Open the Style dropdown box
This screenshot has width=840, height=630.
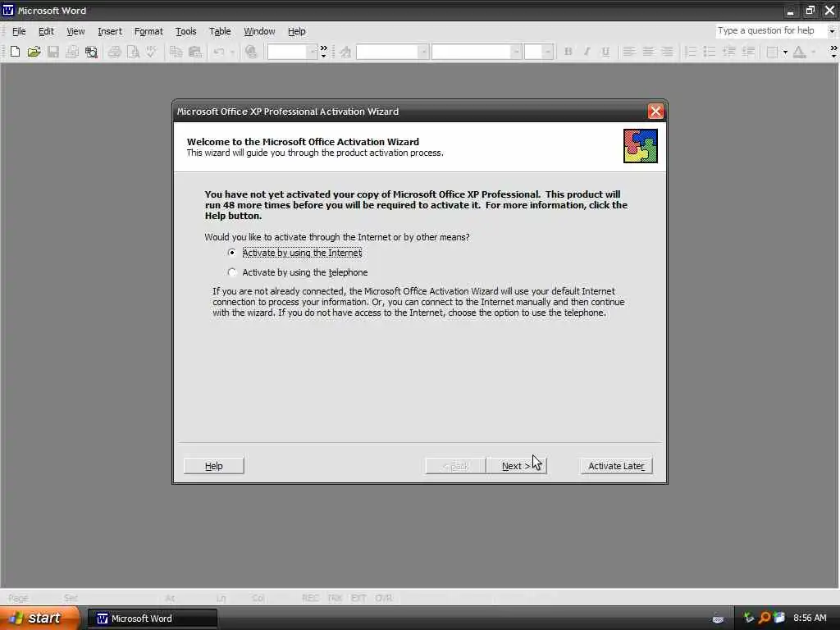pos(422,52)
